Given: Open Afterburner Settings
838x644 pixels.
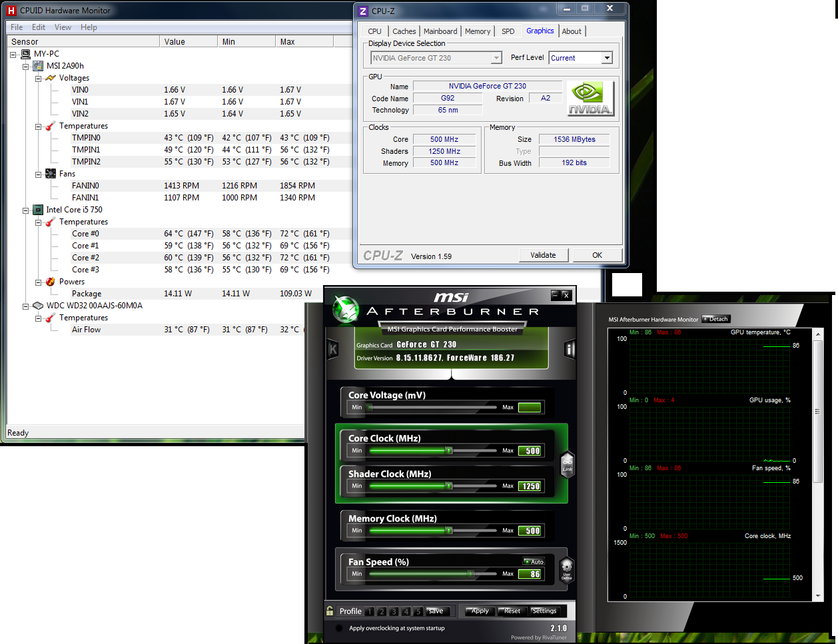Looking at the screenshot, I should tap(544, 611).
